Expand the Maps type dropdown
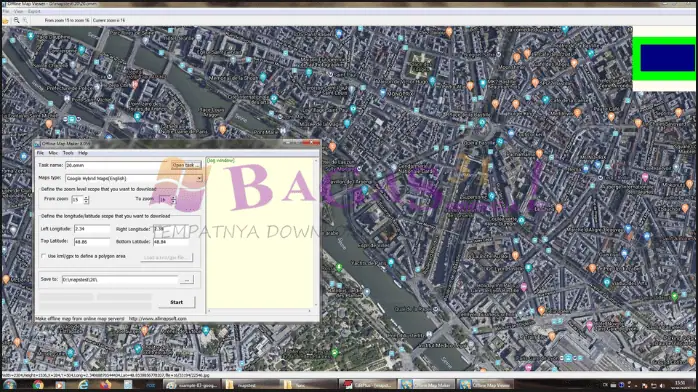The image size is (698, 392). tap(199, 178)
